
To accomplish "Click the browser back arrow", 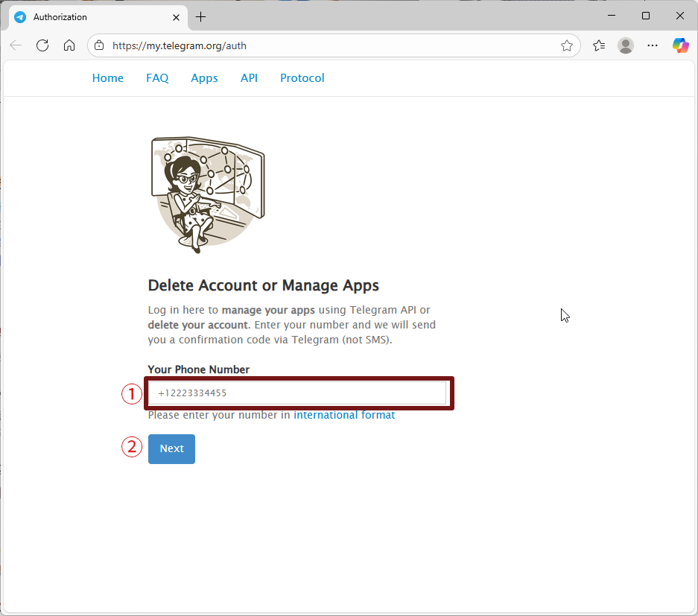I will coord(16,45).
